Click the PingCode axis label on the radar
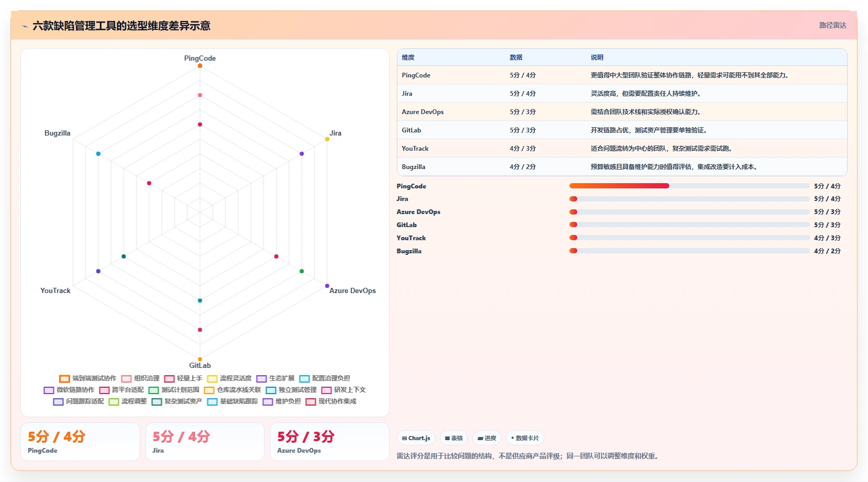Viewport: 868px width, 482px height. click(200, 58)
